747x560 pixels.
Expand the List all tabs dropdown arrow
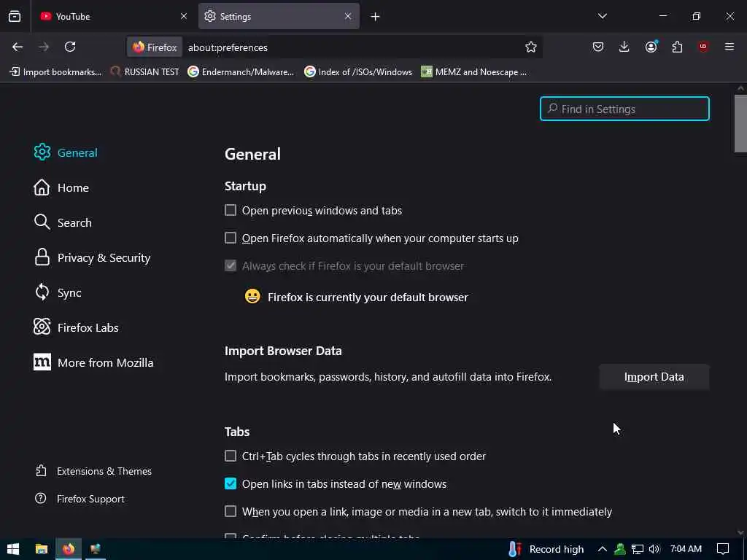click(x=603, y=16)
